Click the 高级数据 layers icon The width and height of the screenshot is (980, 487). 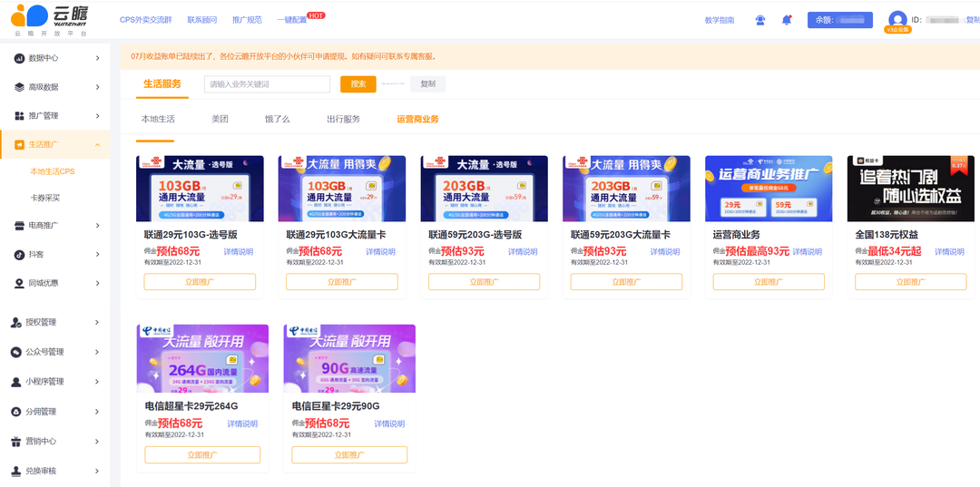19,87
